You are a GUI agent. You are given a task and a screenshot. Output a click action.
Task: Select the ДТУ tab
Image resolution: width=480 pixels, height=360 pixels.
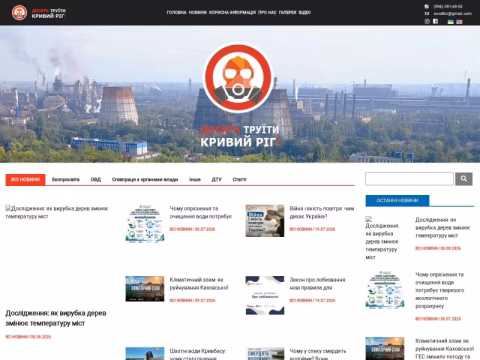coord(217,180)
